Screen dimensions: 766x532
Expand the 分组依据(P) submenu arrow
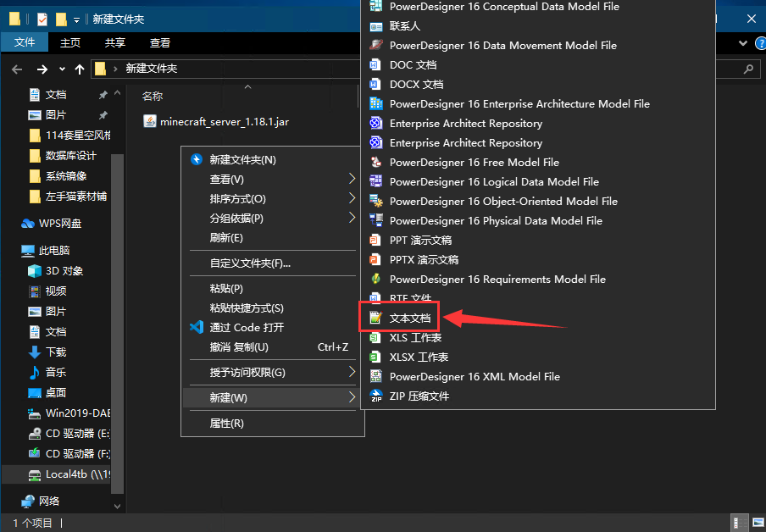click(352, 218)
